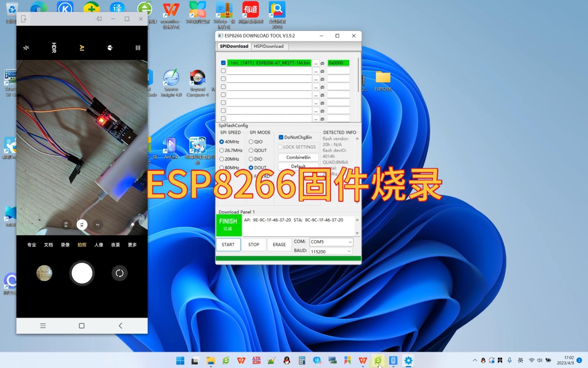Open the ESP8266 desktop folder
This screenshot has width=588, height=368.
(383, 81)
